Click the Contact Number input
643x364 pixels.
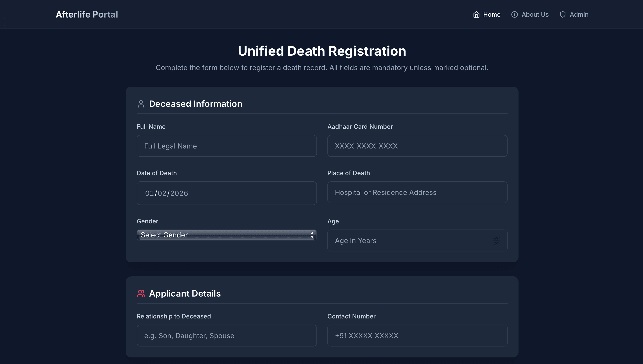(417, 336)
